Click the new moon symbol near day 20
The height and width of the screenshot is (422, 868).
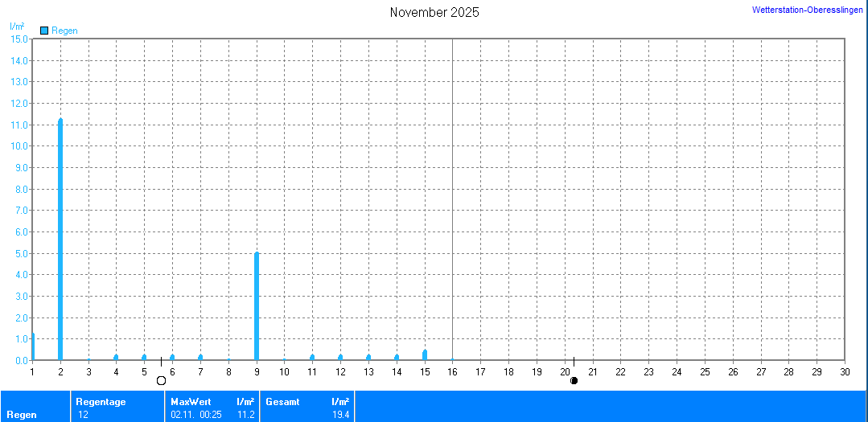coord(574,380)
